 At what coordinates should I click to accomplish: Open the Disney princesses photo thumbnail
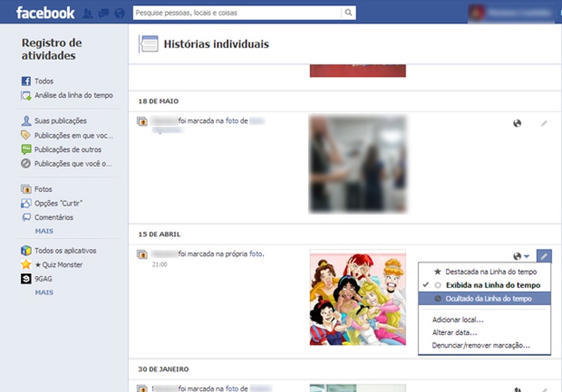pos(358,297)
